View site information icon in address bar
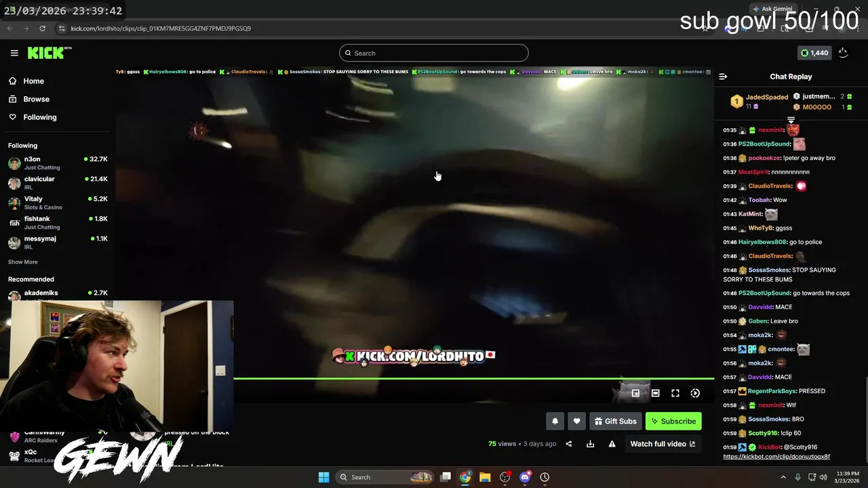Image resolution: width=868 pixels, height=488 pixels. click(62, 28)
